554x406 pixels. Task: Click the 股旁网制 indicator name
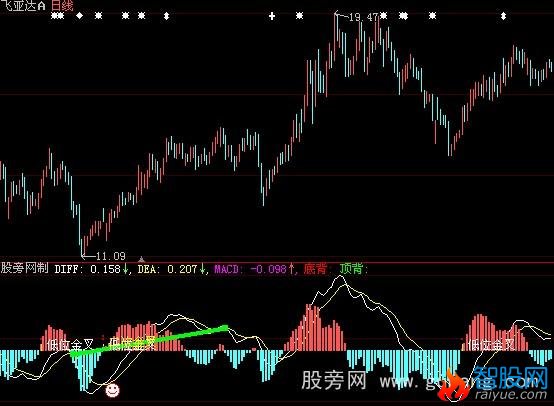point(24,268)
